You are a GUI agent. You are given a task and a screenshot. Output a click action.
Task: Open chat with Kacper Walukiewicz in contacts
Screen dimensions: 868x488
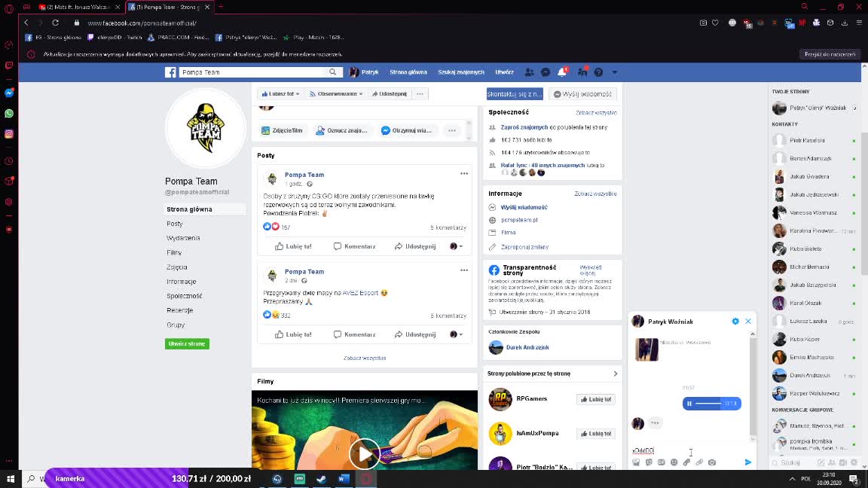click(815, 393)
